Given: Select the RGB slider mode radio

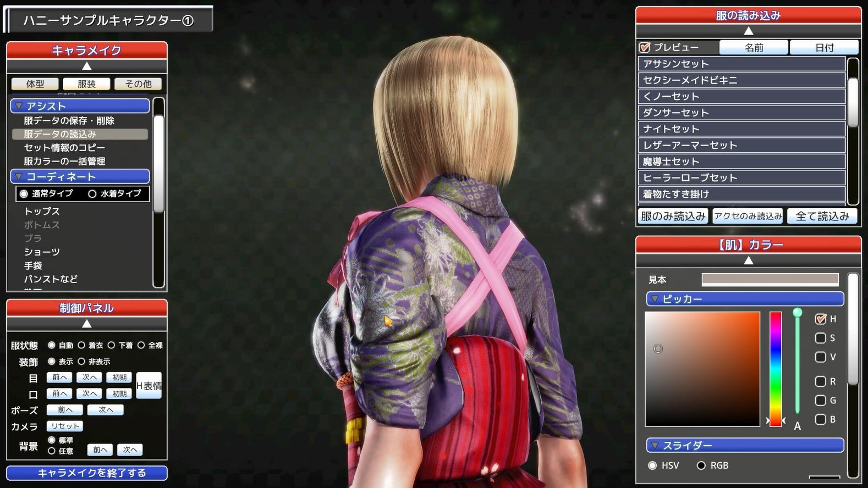Looking at the screenshot, I should click(701, 465).
